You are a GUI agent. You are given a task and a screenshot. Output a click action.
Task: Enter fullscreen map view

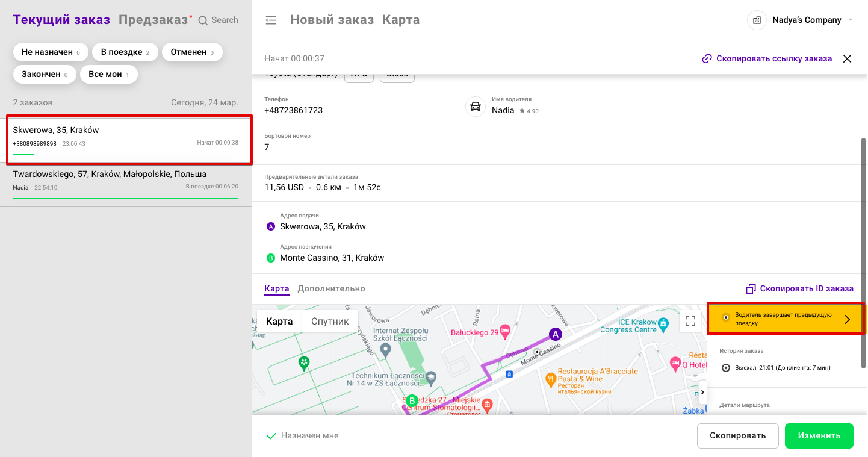[690, 321]
